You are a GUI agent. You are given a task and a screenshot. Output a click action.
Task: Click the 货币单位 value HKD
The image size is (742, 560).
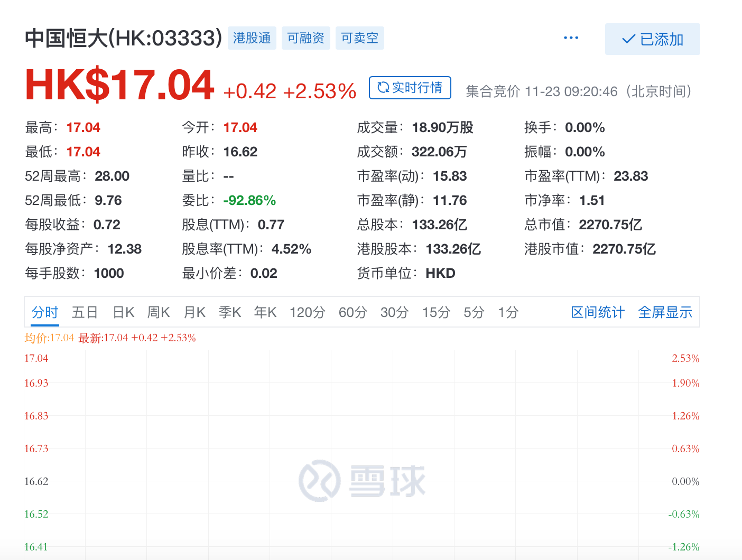click(x=441, y=273)
